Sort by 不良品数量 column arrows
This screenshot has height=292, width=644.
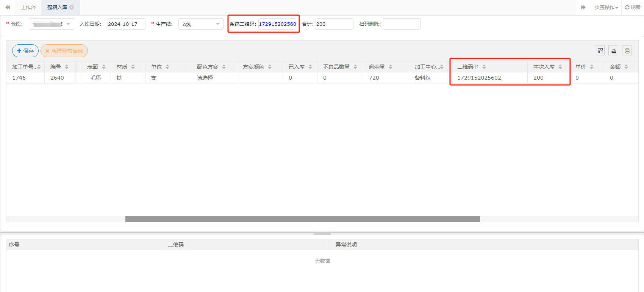(355, 67)
